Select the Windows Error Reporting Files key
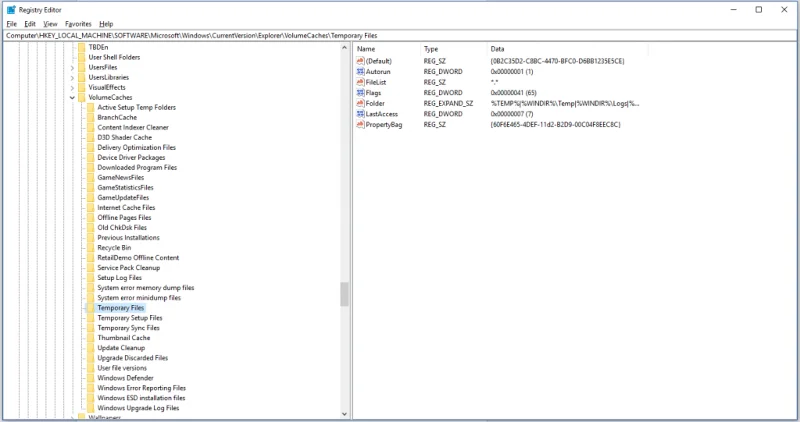The width and height of the screenshot is (800, 422). pos(141,388)
